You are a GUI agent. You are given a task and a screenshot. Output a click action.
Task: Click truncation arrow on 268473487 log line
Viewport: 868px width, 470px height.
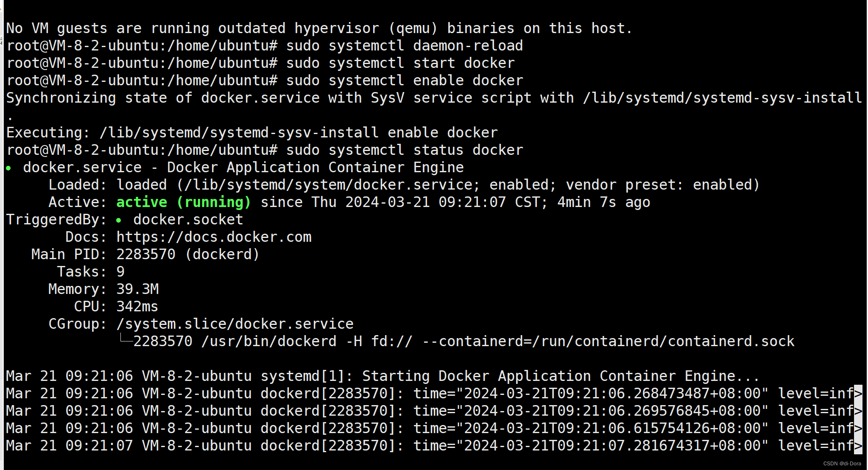(x=858, y=394)
